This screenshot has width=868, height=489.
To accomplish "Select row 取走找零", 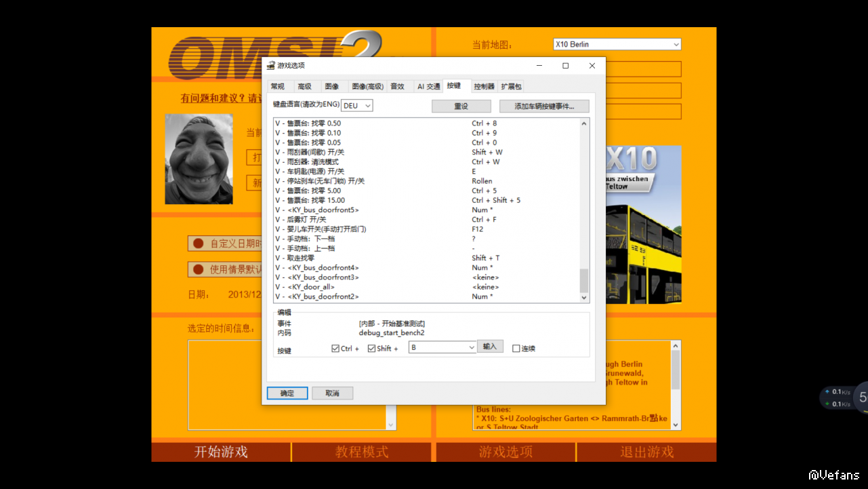I will [x=427, y=258].
